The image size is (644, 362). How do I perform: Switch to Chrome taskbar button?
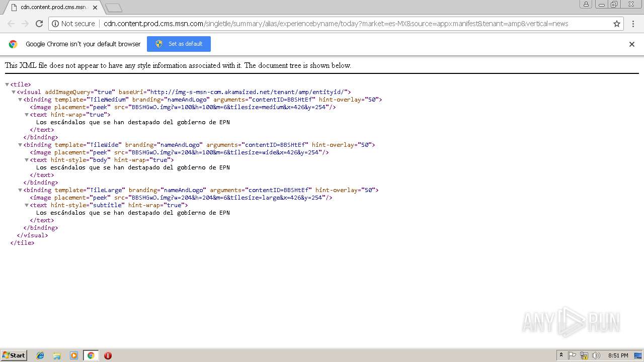click(x=91, y=355)
